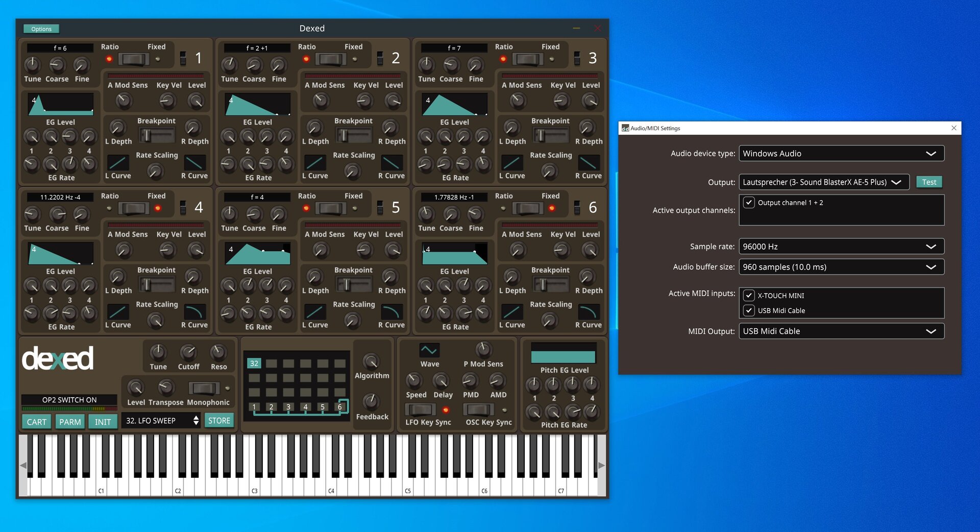
Task: Click the OP2 SWITCH ON status text
Action: [x=69, y=400]
